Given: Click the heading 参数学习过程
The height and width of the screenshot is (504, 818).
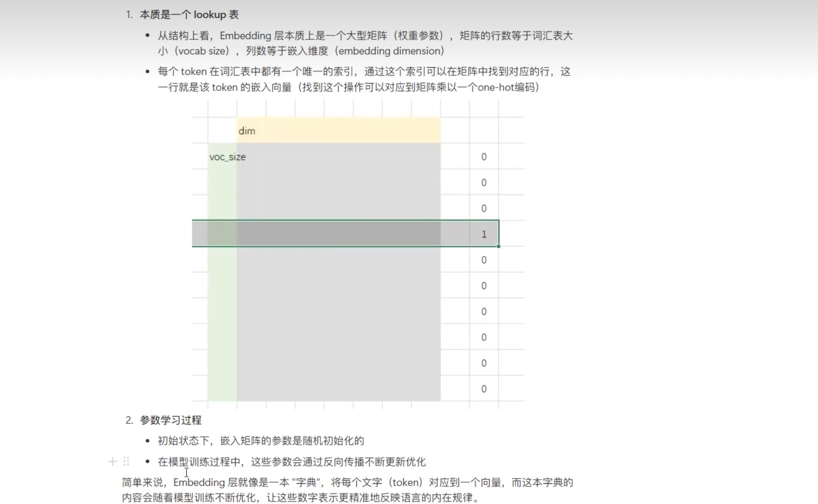Looking at the screenshot, I should pyautogui.click(x=170, y=420).
